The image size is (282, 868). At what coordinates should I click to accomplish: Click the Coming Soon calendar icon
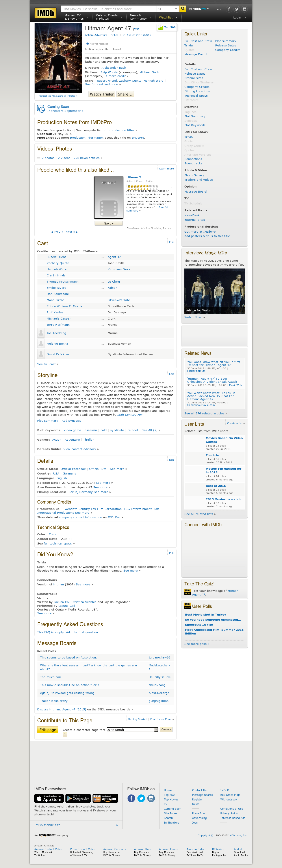point(41,108)
